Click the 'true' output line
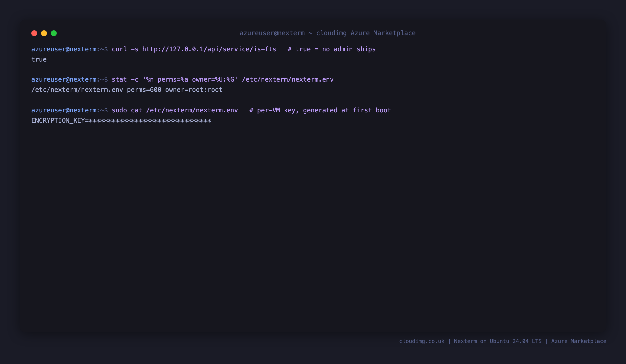The height and width of the screenshot is (364, 626). tap(39, 60)
